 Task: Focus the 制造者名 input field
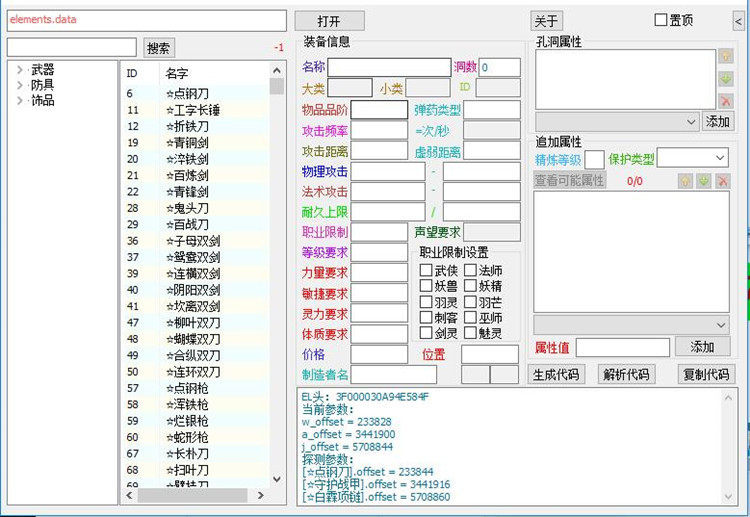[394, 375]
